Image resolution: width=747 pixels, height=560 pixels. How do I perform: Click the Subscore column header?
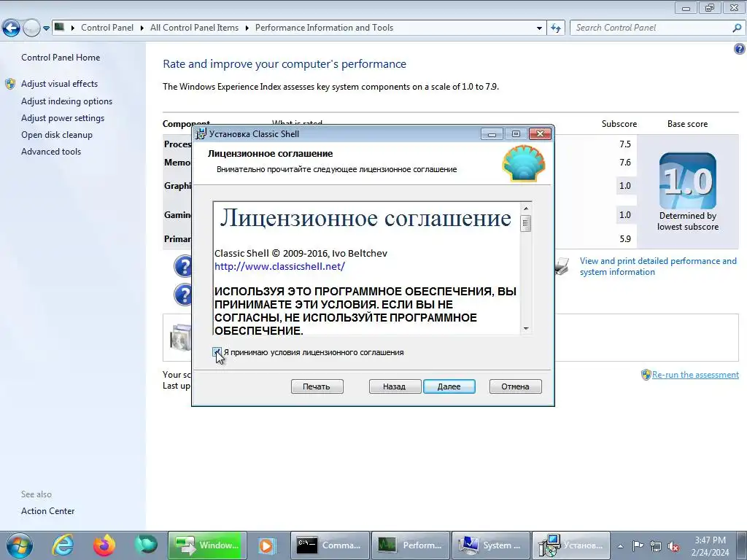[x=619, y=124]
